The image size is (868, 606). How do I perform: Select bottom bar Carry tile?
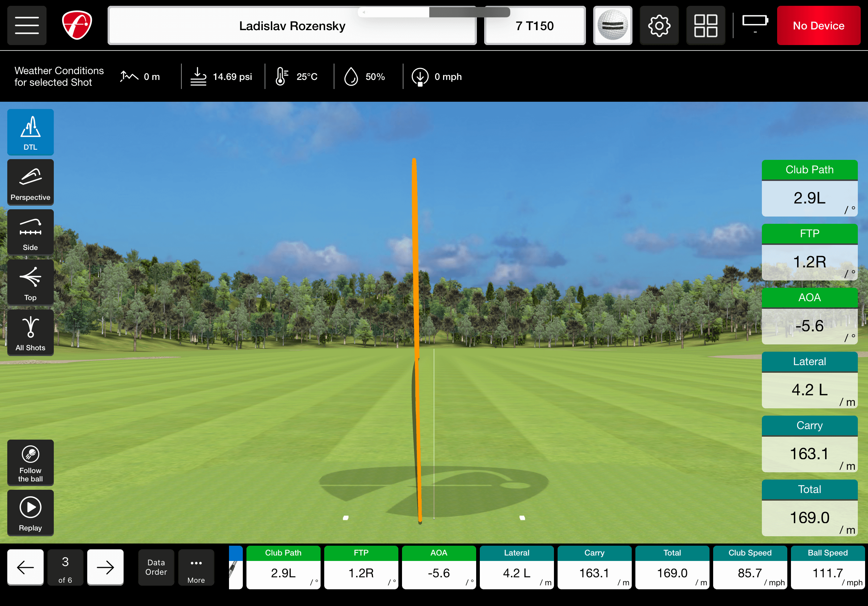[x=594, y=567]
